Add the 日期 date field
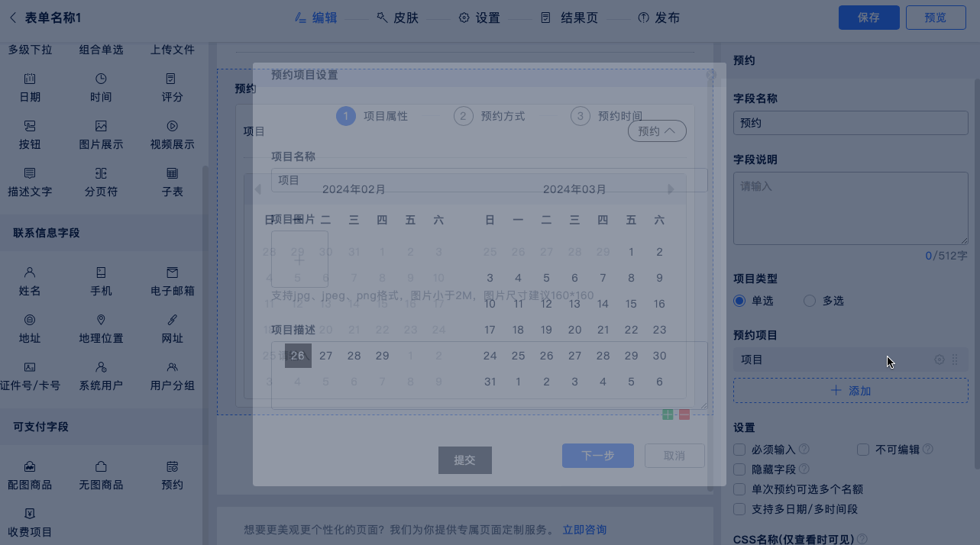The image size is (980, 545). 30,87
